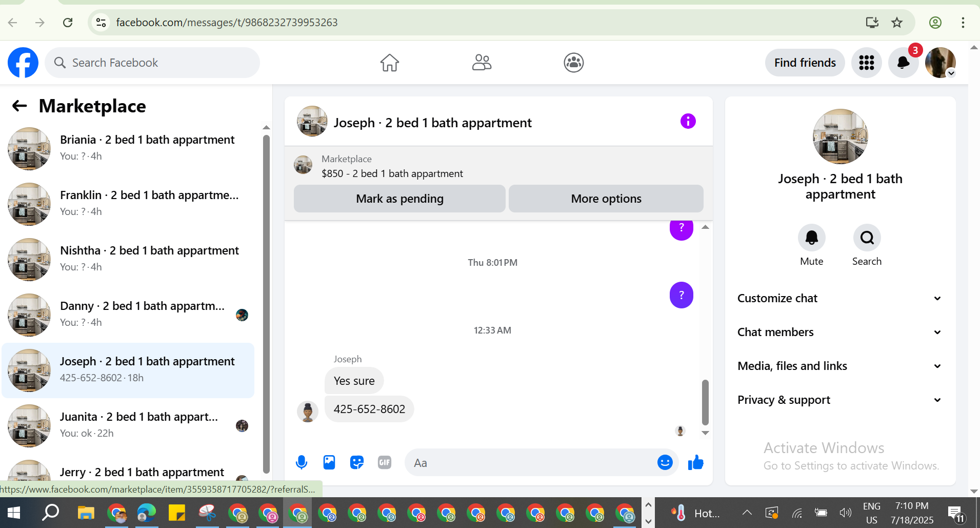Open the clock showing 7:10 PM

tap(912, 513)
